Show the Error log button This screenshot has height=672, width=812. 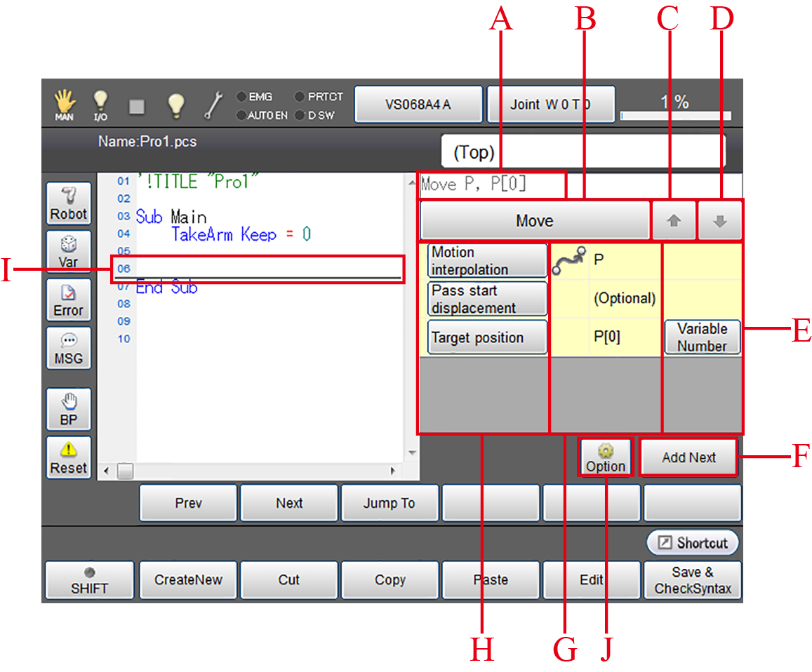[x=69, y=300]
